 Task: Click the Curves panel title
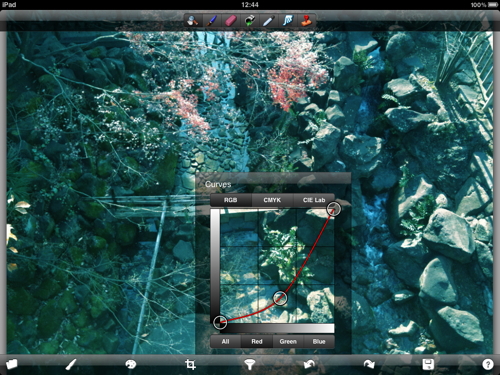(x=218, y=184)
